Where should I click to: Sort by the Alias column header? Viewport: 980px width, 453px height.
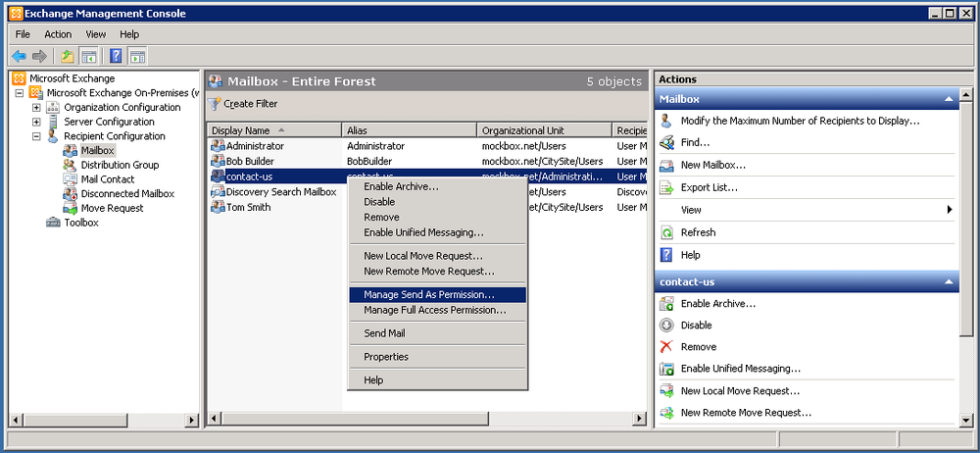click(x=410, y=130)
